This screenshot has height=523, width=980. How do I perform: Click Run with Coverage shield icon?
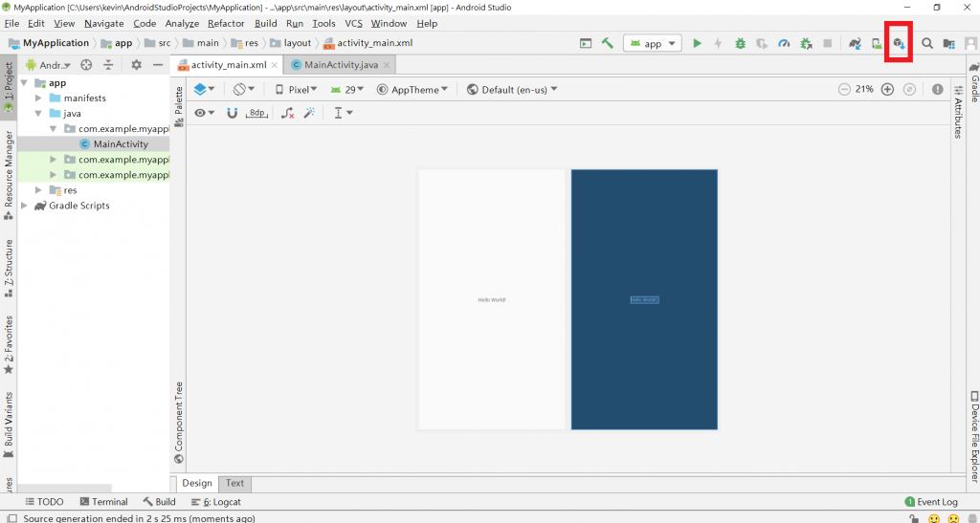tap(761, 43)
